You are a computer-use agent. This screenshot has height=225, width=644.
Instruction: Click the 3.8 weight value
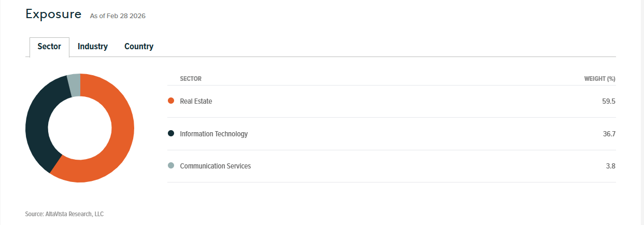pos(610,166)
